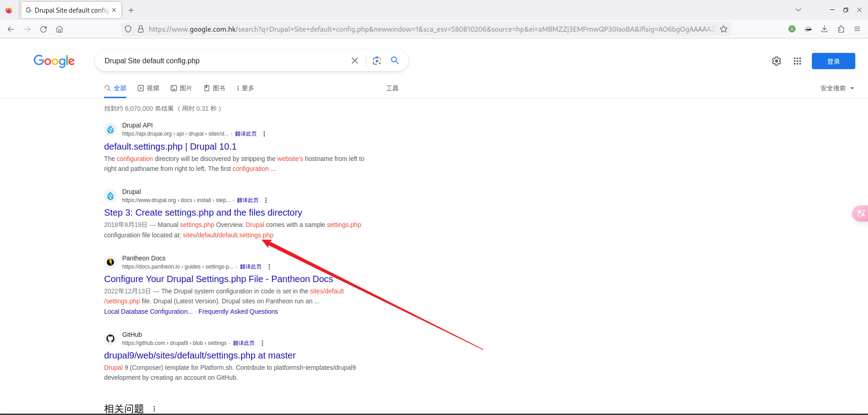Switch to the 视频 tab
Image resolution: width=868 pixels, height=415 pixels.
[x=148, y=88]
